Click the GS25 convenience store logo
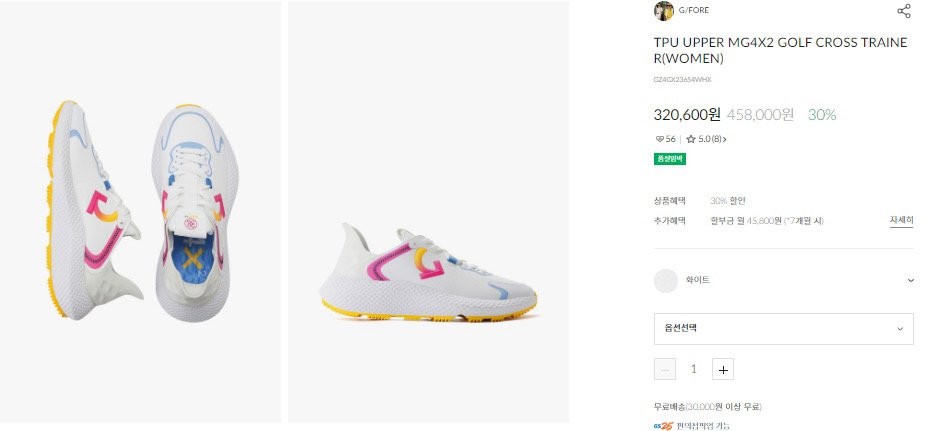 click(661, 425)
